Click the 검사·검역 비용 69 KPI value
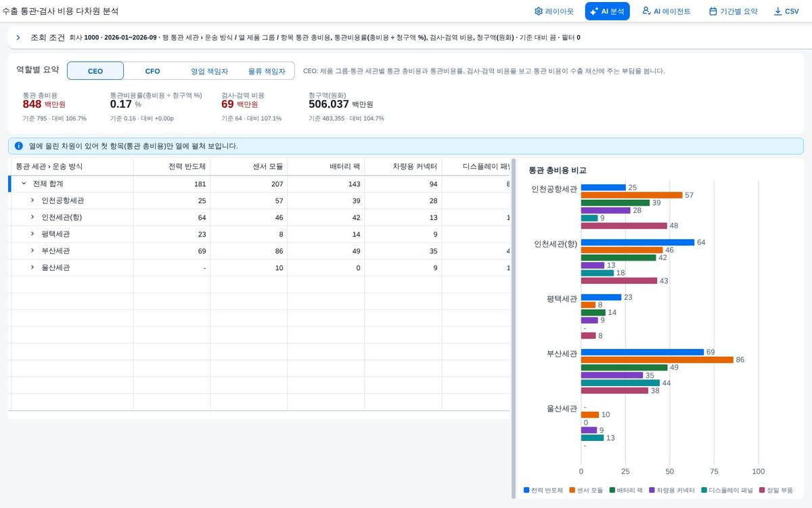This screenshot has height=508, width=812. click(227, 104)
